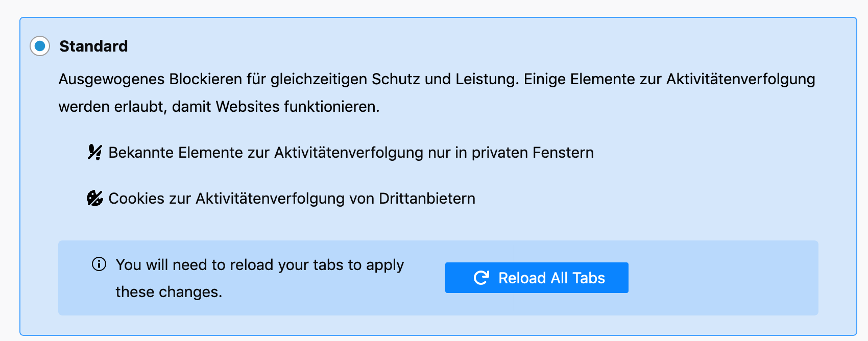Click the crossed-out cookie icon
The height and width of the screenshot is (341, 868).
[94, 198]
